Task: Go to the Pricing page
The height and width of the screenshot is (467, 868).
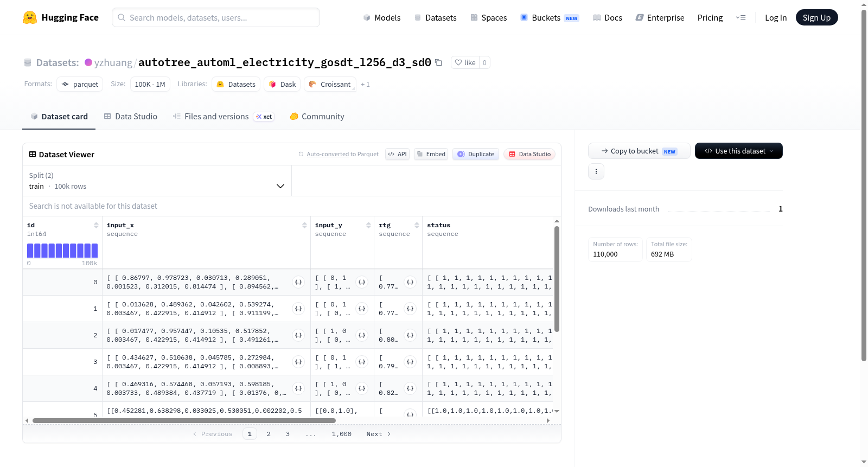Action: coord(710,18)
